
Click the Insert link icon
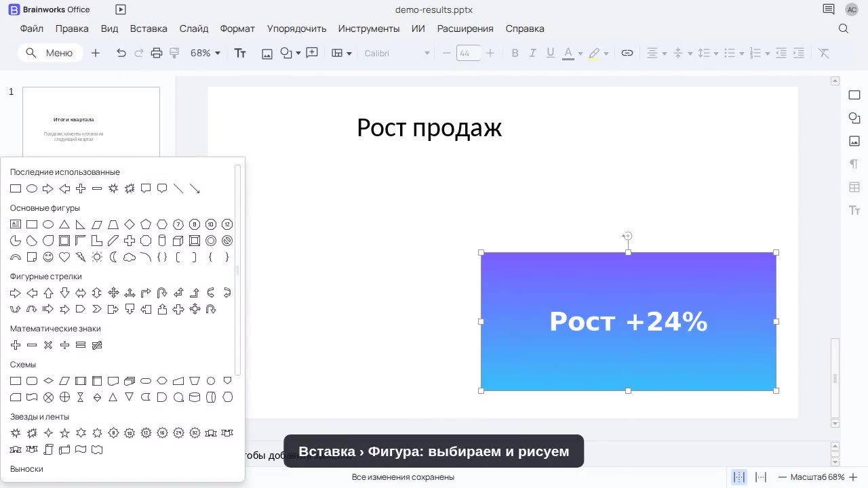(627, 53)
